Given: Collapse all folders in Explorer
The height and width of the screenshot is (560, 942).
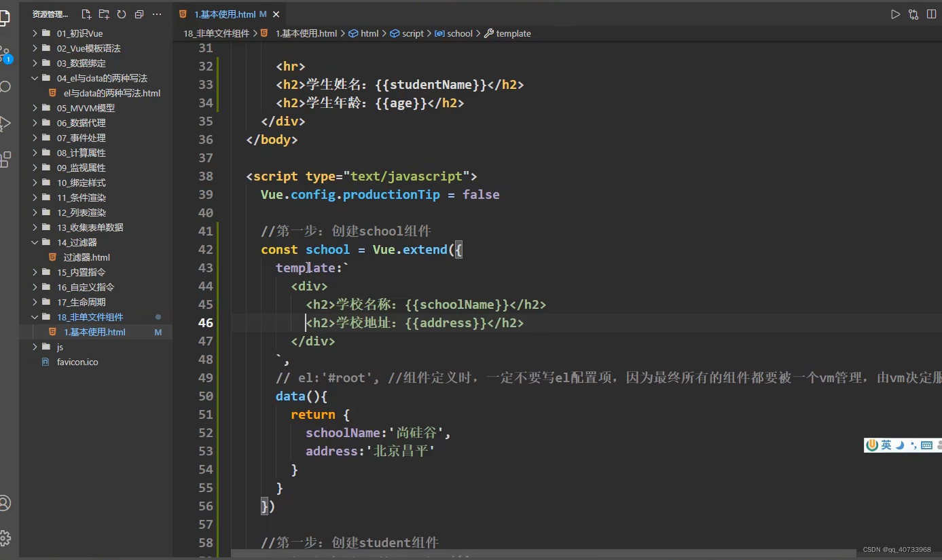Looking at the screenshot, I should point(139,14).
